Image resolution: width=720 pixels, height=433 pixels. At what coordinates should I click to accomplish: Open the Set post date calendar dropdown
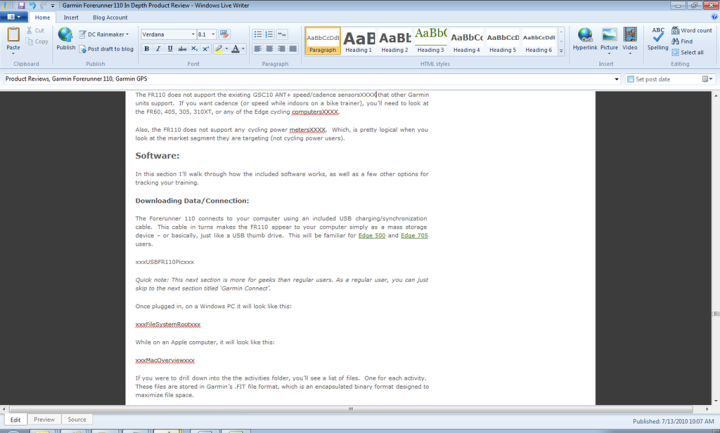[707, 79]
